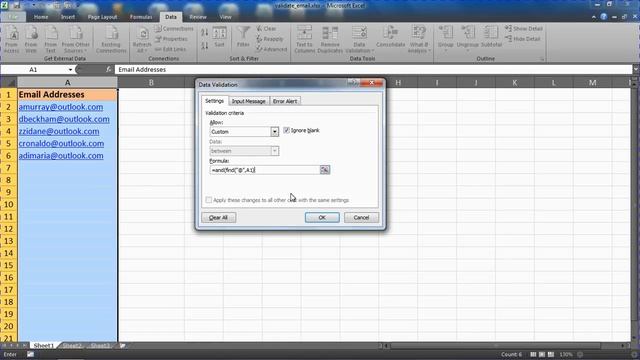The height and width of the screenshot is (360, 640).
Task: Select row 7 header
Action: coord(9,168)
